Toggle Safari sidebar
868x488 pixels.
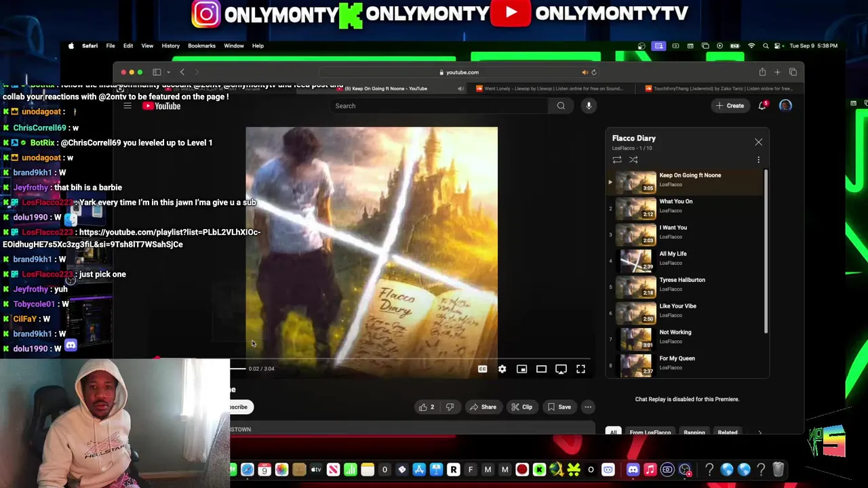click(x=157, y=72)
